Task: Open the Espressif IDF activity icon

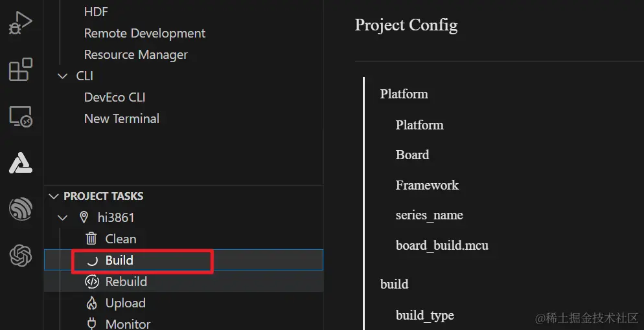Action: coord(21,210)
